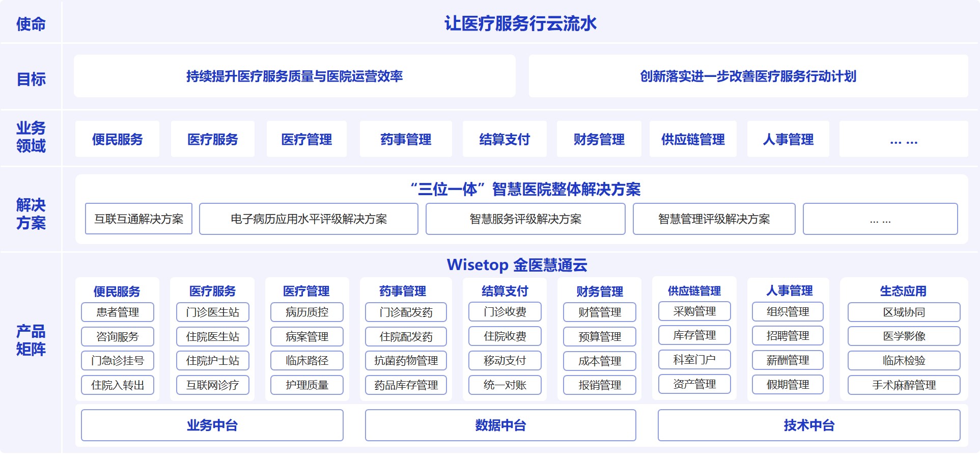
Task: Choose 智慧管理评级解决方案
Action: tap(714, 219)
